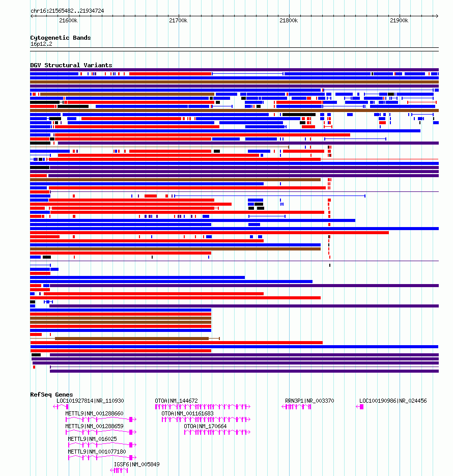Click the METTL9 NM_001288660 gene model glyph
The image size is (453, 476).
(101, 419)
